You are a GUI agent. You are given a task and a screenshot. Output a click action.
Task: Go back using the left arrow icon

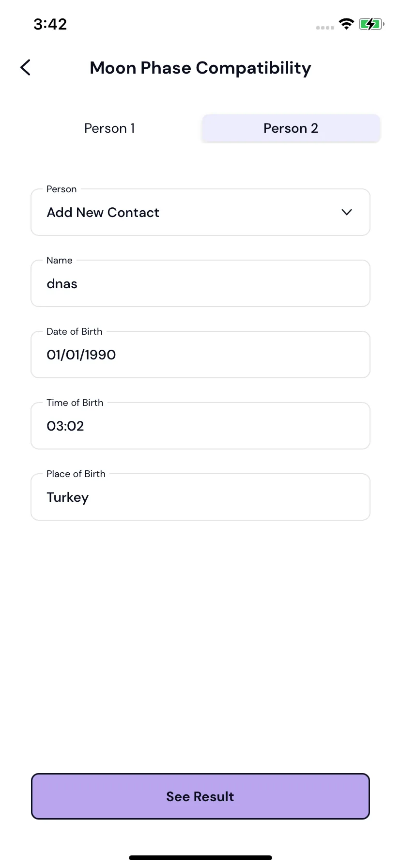click(x=26, y=68)
